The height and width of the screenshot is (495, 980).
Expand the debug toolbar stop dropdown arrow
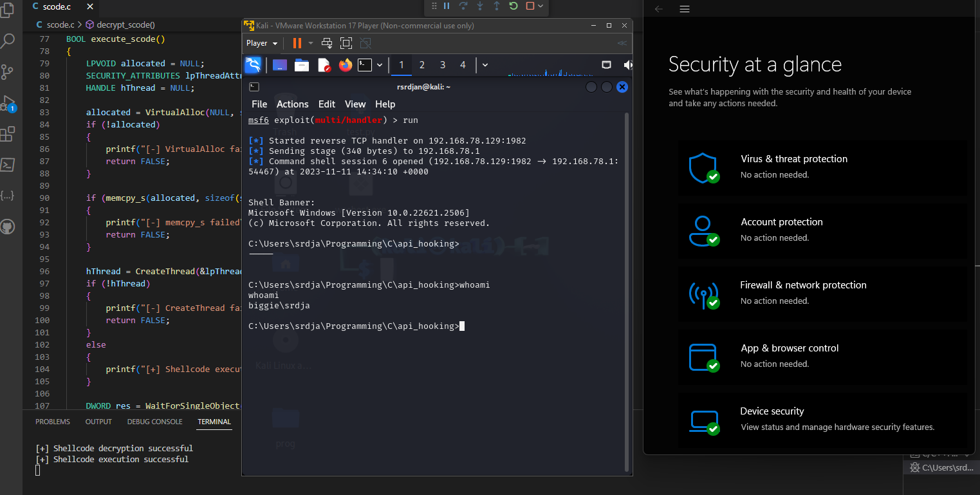[x=541, y=6]
